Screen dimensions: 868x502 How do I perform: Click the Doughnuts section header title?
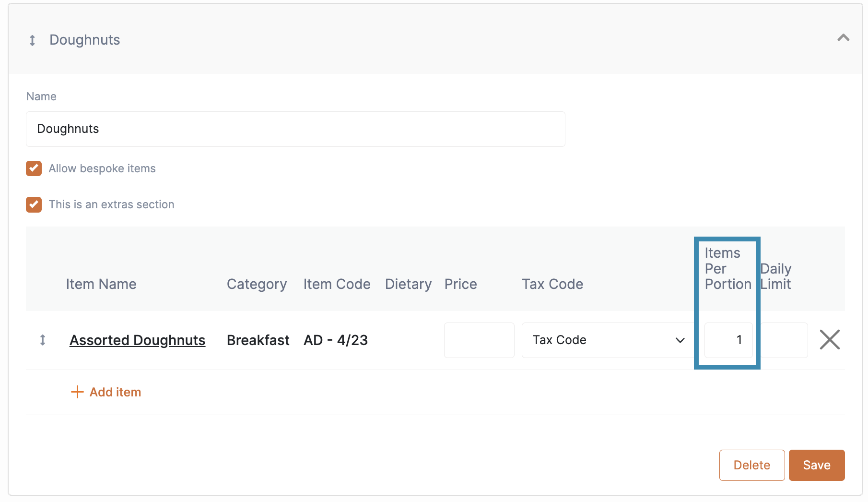click(85, 40)
